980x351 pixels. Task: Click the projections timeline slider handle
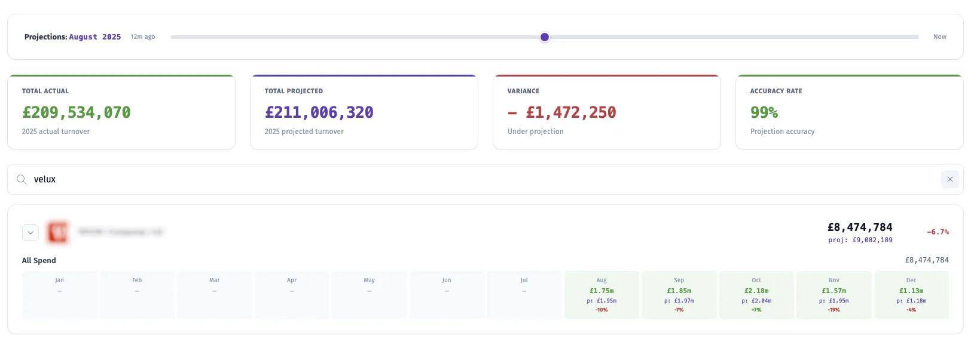point(545,37)
